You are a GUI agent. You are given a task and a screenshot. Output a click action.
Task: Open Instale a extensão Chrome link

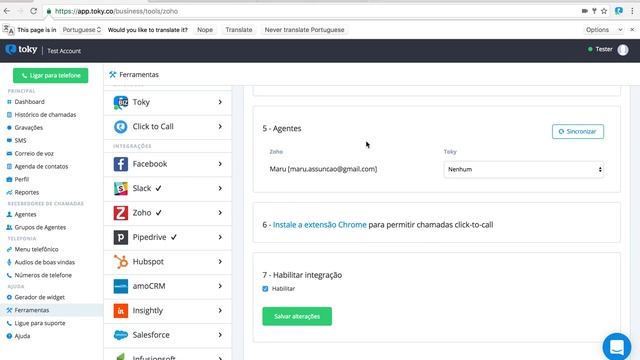[320, 225]
